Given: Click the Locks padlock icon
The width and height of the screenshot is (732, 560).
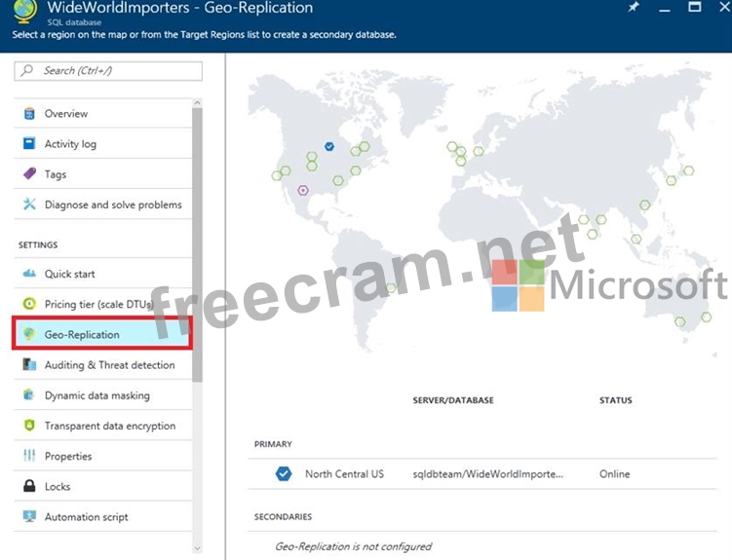Looking at the screenshot, I should point(29,486).
